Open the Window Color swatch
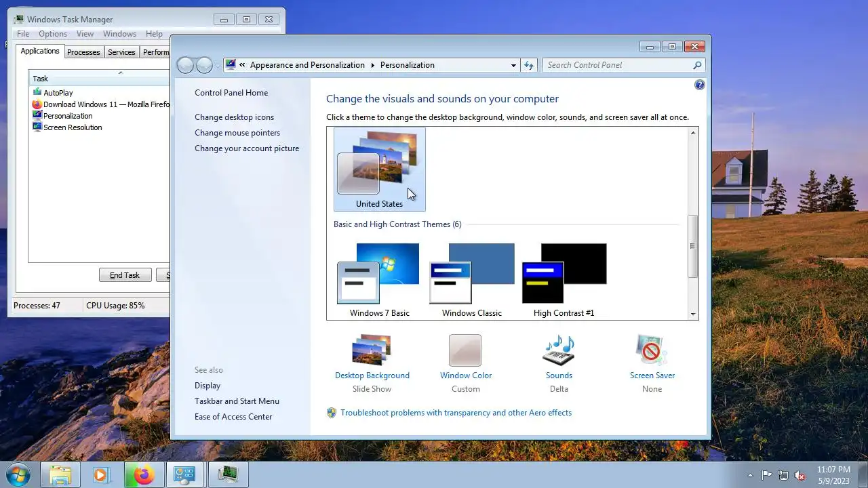868x488 pixels. pyautogui.click(x=465, y=350)
